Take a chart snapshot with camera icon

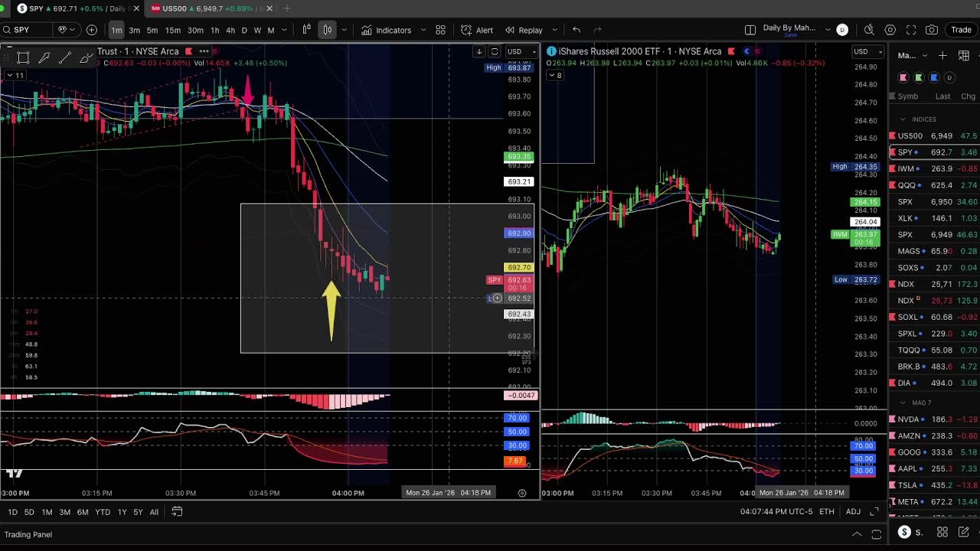pyautogui.click(x=932, y=30)
